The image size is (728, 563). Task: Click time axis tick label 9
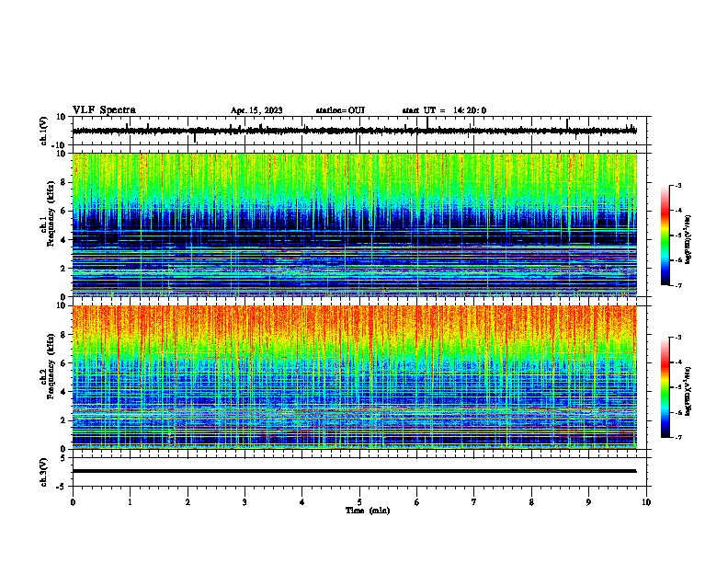588,502
